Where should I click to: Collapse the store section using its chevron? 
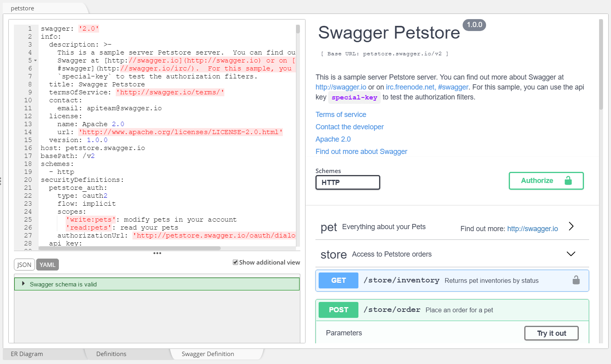coord(571,253)
